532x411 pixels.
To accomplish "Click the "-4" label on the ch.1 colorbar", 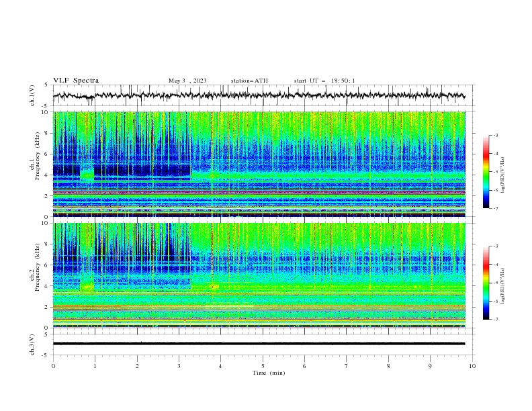I will click(496, 154).
